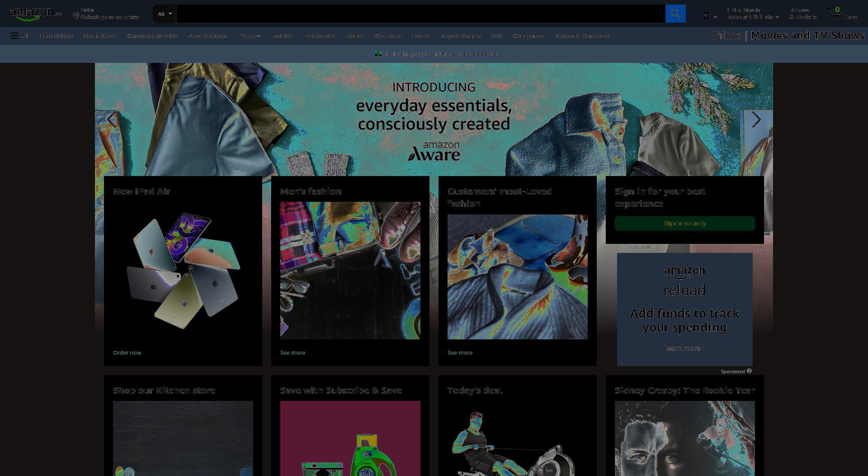Click the location pin address icon
Image resolution: width=868 pixels, height=476 pixels.
(x=76, y=16)
